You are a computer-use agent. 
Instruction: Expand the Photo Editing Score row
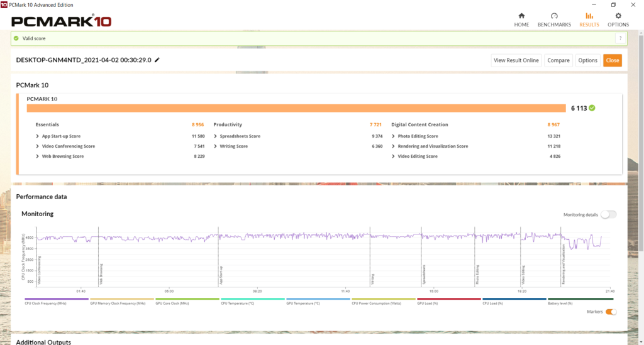(x=394, y=136)
